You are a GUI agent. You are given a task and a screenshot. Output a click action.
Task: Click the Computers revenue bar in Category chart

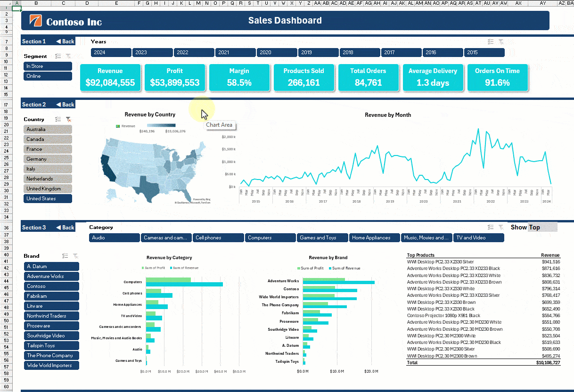click(184, 284)
